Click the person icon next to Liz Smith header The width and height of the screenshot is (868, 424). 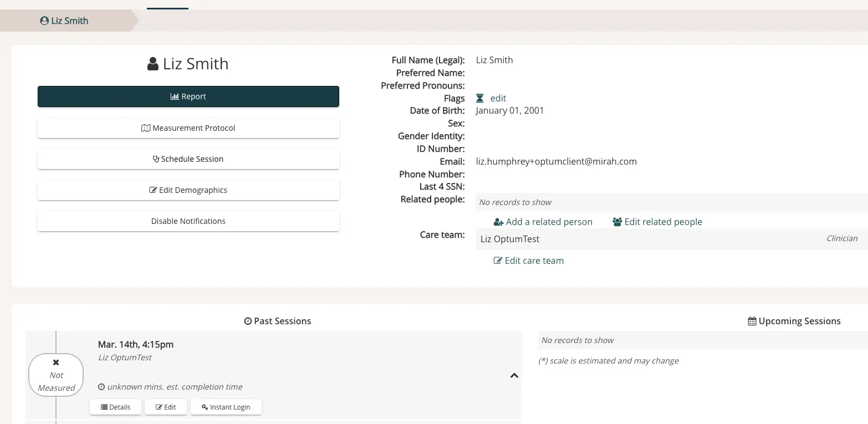(152, 63)
